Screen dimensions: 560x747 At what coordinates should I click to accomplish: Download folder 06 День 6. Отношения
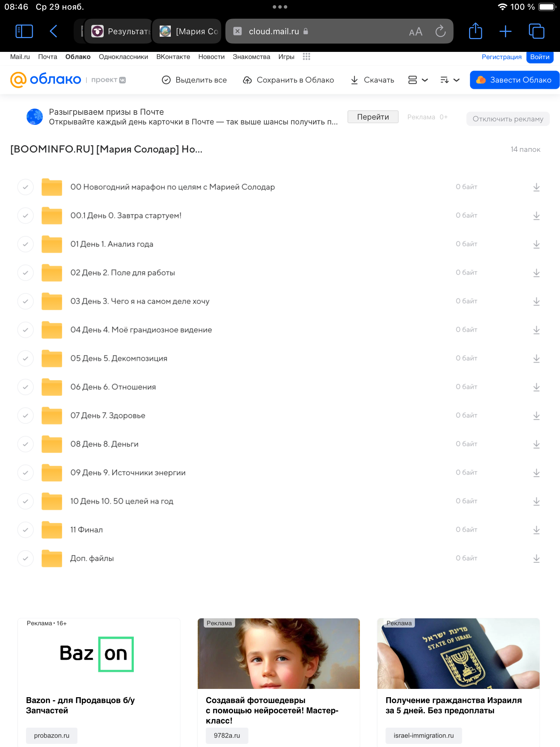point(536,387)
